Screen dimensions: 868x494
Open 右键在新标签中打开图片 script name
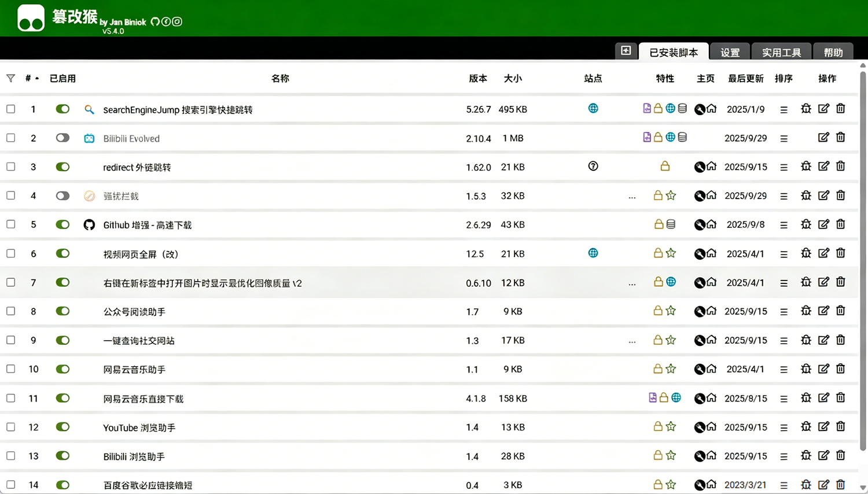[x=203, y=283]
